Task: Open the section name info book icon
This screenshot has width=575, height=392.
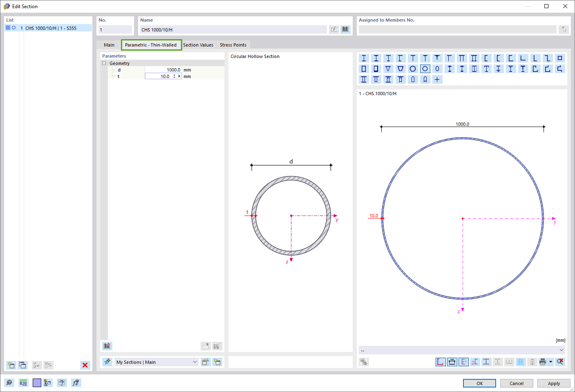Action: tap(345, 29)
